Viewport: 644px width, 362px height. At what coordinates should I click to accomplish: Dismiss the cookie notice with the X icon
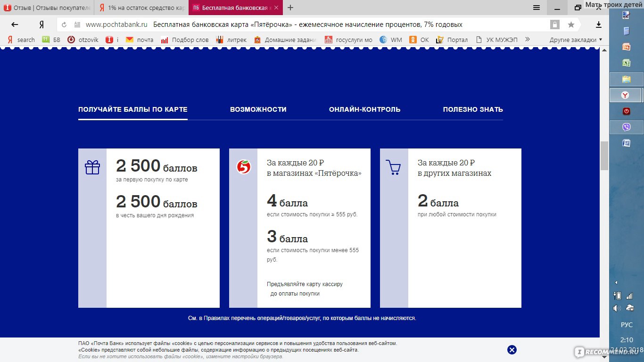point(512,350)
